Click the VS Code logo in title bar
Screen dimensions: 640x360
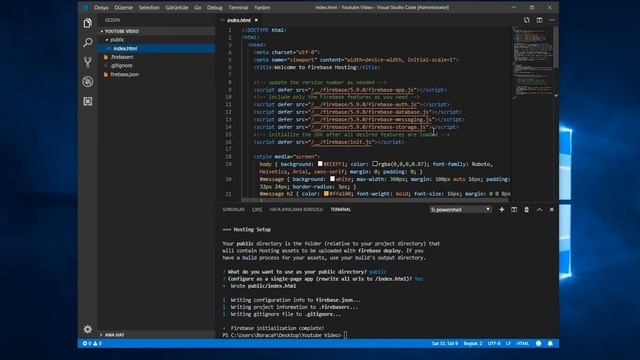(x=85, y=7)
